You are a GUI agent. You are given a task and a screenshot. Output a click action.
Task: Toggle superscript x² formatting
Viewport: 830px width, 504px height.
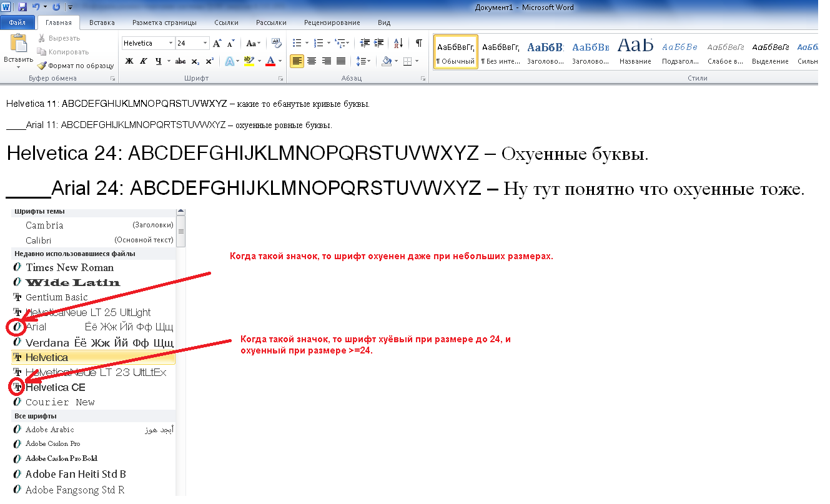[x=210, y=61]
